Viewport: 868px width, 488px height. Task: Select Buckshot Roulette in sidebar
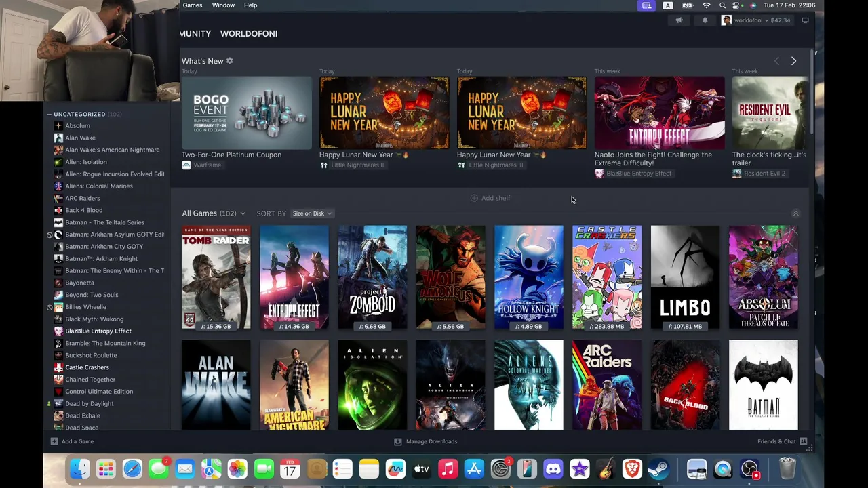(91, 355)
